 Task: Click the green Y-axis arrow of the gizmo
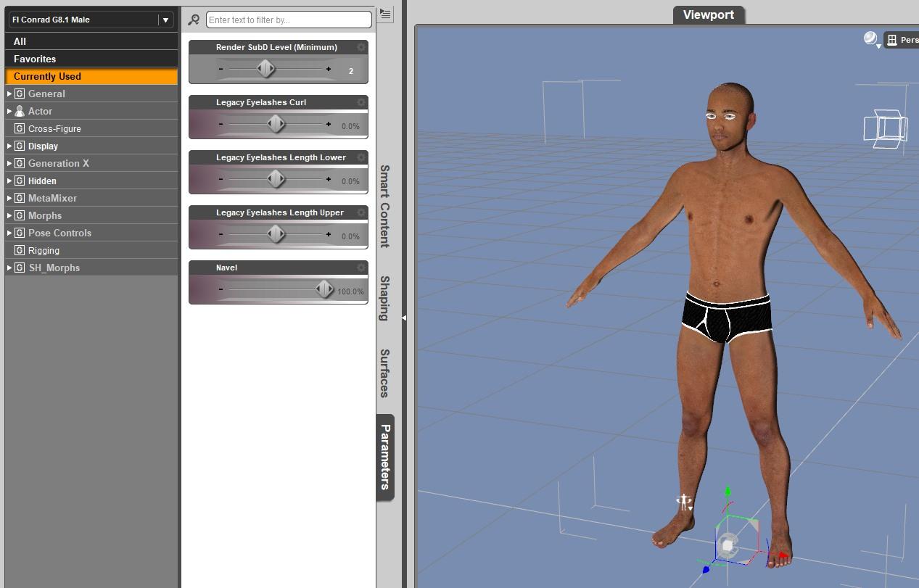coord(728,492)
